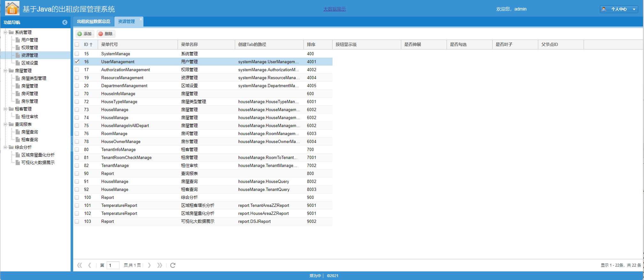Click the user avatar icon in 个人中心
Viewport: 644px width, 280px height.
click(x=604, y=9)
